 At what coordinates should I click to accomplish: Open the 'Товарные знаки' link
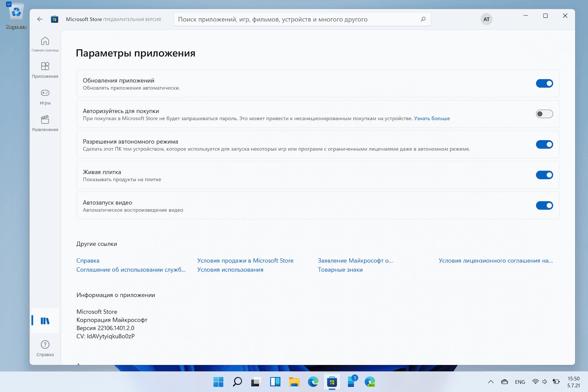click(340, 270)
